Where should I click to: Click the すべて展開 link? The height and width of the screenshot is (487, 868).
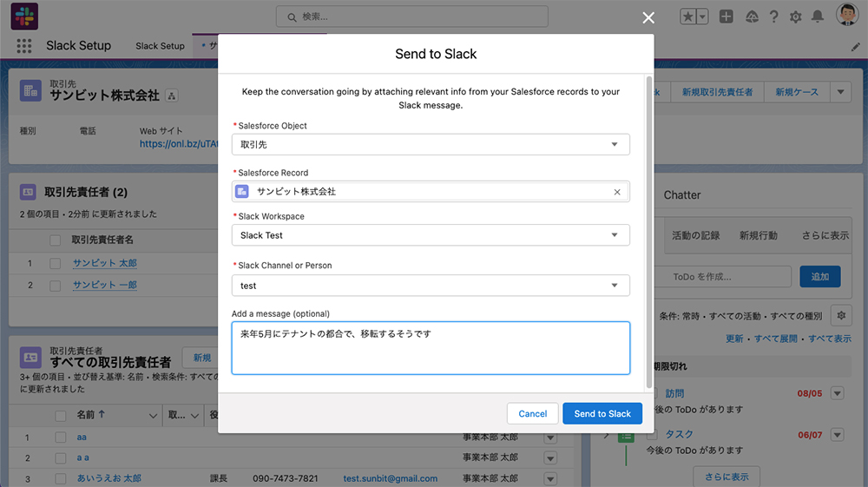(x=775, y=339)
